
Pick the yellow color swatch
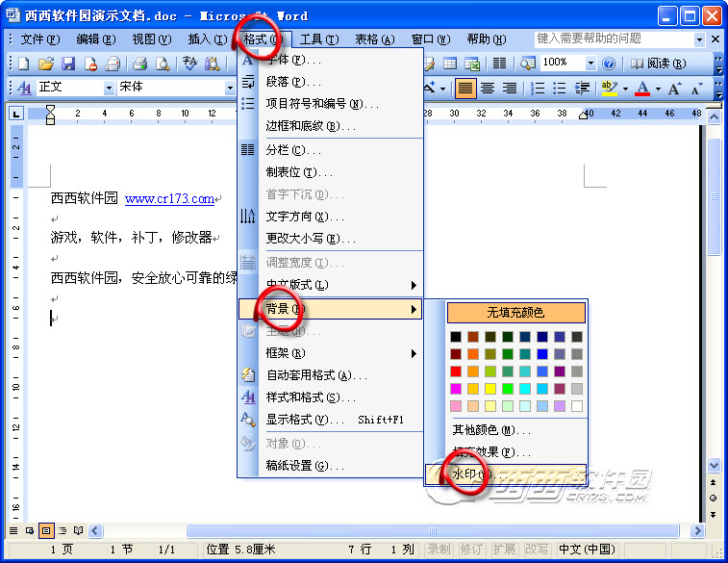(x=490, y=389)
